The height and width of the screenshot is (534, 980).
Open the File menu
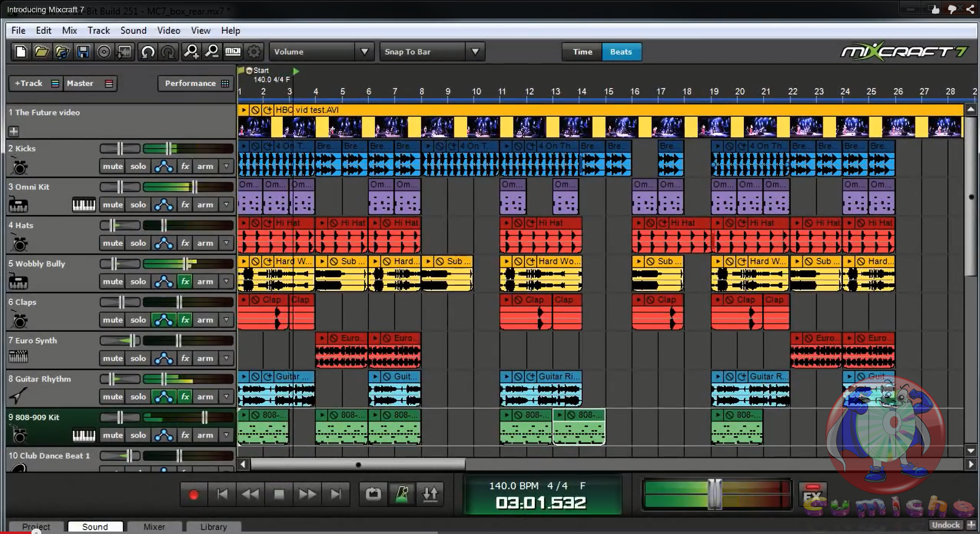18,30
